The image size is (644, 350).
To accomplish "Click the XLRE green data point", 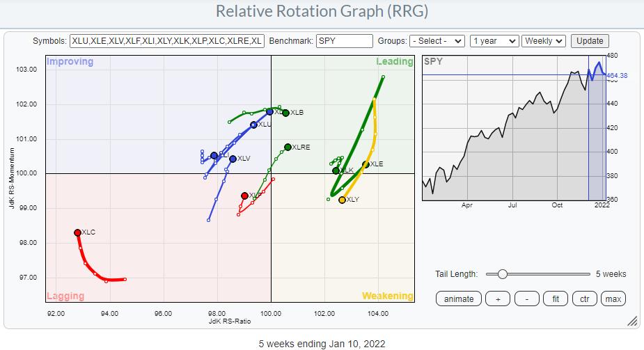I will (288, 147).
